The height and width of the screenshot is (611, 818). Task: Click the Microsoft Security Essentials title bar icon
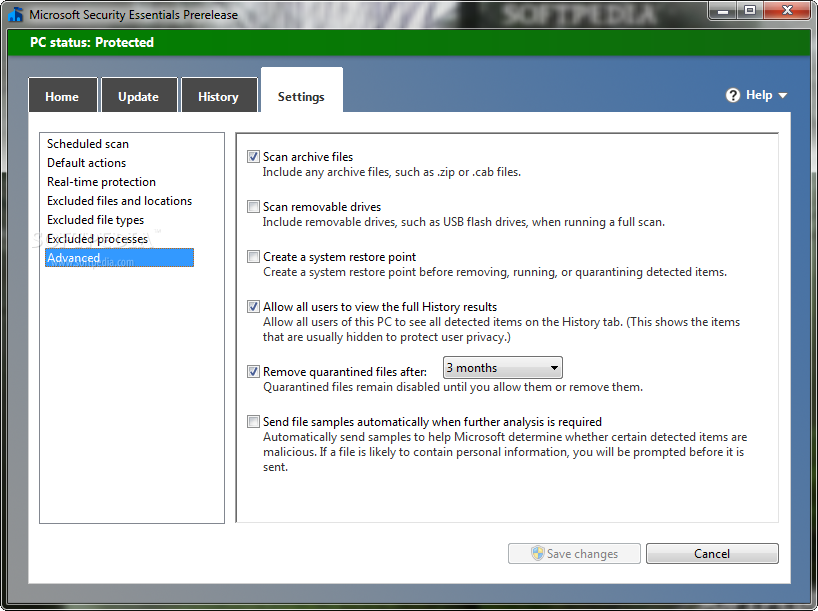tap(15, 14)
